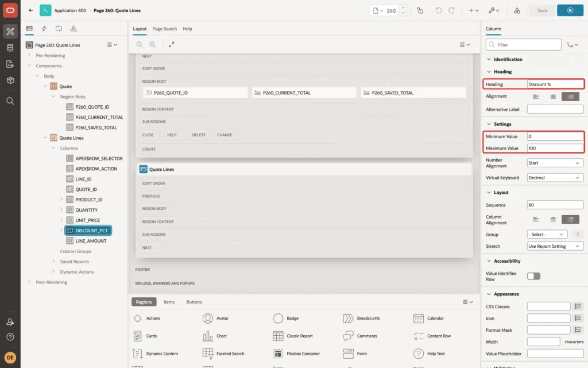588x368 pixels.
Task: Set Heading Alignment to center
Action: [x=553, y=97]
